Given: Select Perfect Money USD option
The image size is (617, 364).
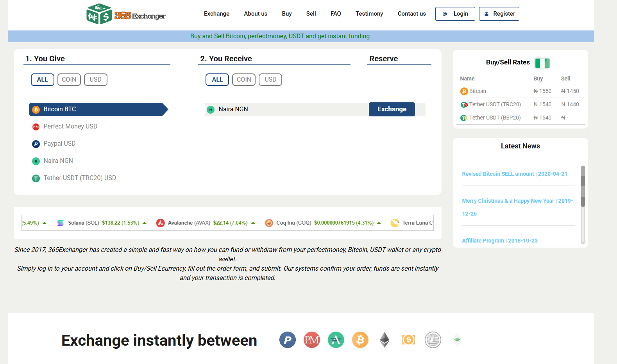Looking at the screenshot, I should click(x=70, y=127).
